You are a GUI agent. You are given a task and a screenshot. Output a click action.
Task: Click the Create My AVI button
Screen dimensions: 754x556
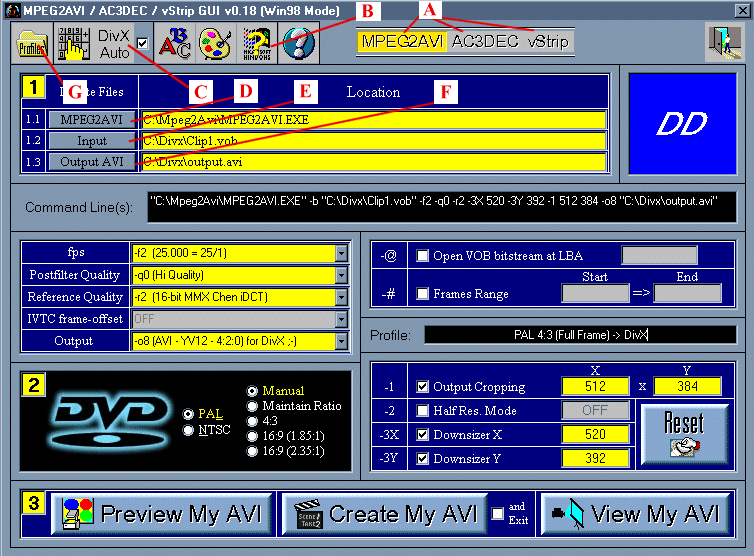(385, 514)
